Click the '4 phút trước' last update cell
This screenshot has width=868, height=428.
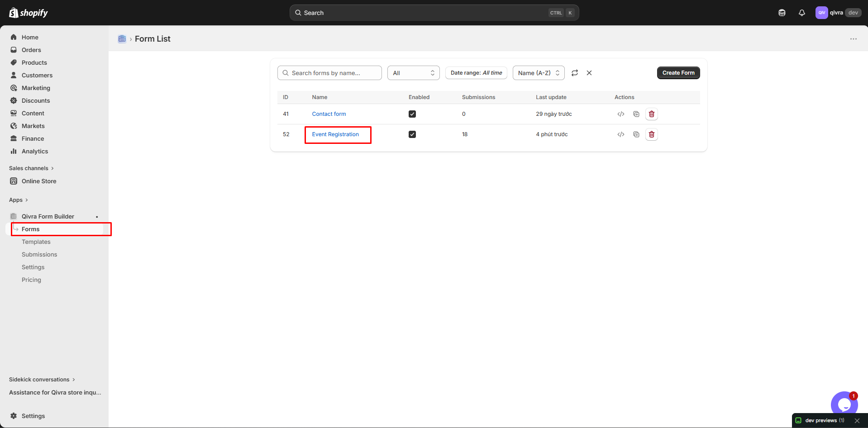coord(552,134)
